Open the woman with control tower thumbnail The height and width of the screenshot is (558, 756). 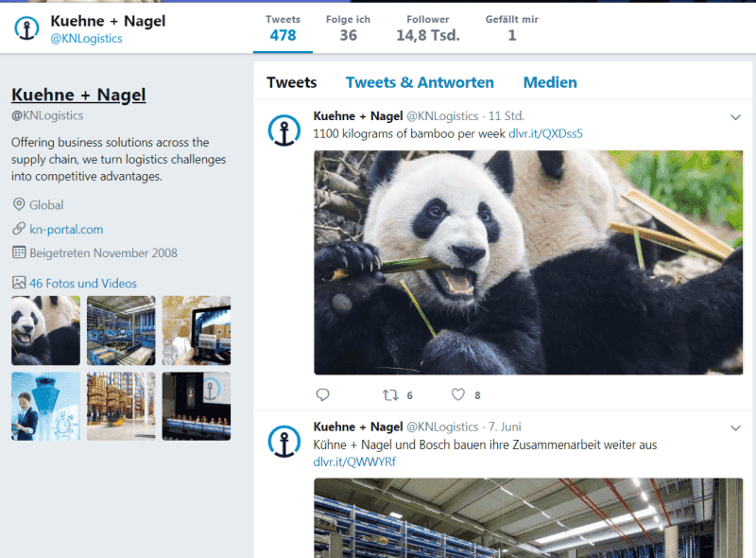coord(45,406)
